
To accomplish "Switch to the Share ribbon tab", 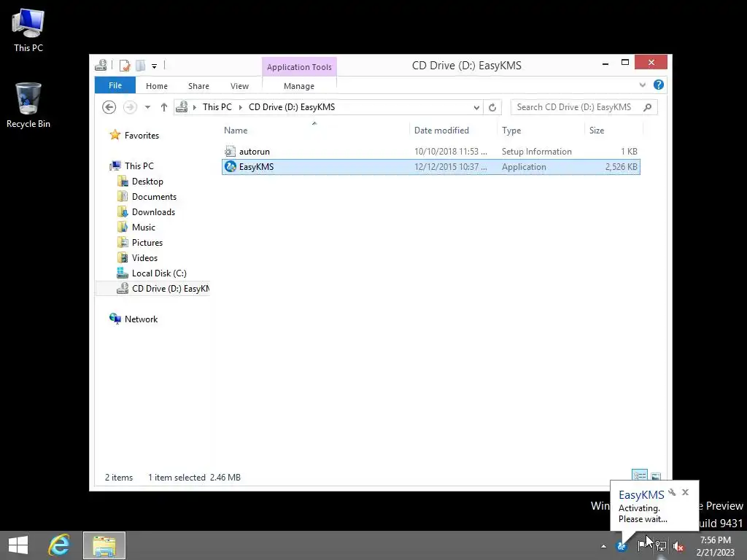I will pos(198,86).
